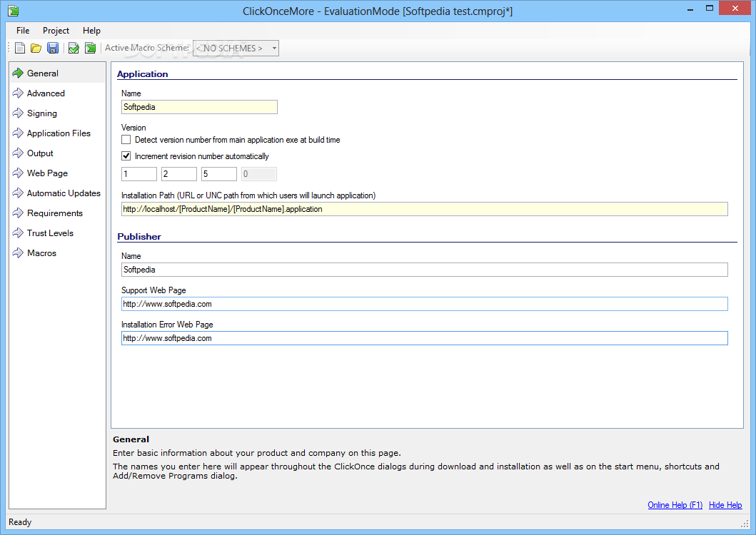Click the Hide Help link
Viewport: 756px width, 535px height.
point(725,505)
